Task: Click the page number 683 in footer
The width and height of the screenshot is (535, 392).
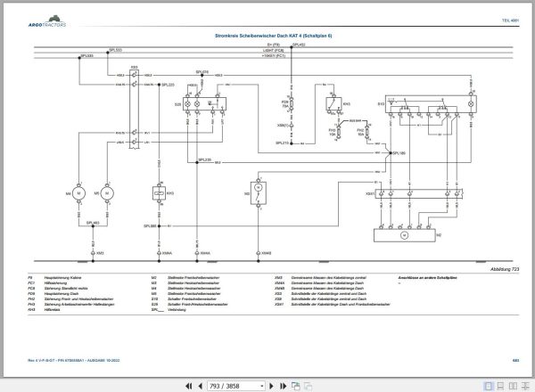Action: point(516,360)
